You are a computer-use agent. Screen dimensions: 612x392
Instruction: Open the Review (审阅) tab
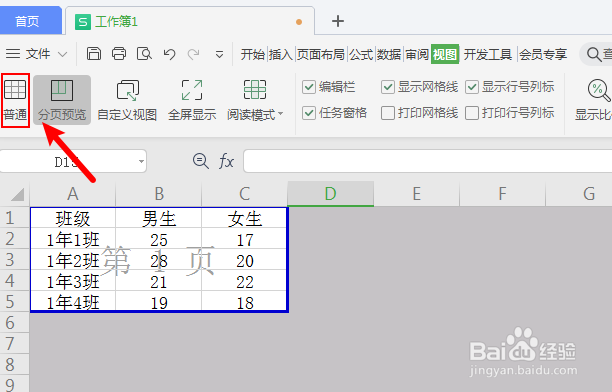[417, 54]
